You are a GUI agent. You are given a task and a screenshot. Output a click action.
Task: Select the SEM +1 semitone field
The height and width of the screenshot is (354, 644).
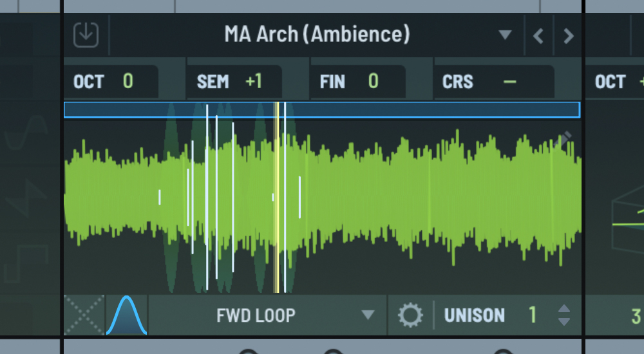point(234,81)
